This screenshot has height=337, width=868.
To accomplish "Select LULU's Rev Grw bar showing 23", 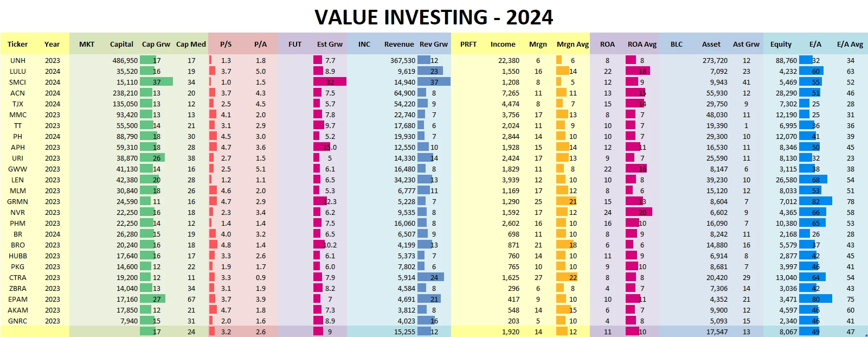I will click(x=430, y=71).
